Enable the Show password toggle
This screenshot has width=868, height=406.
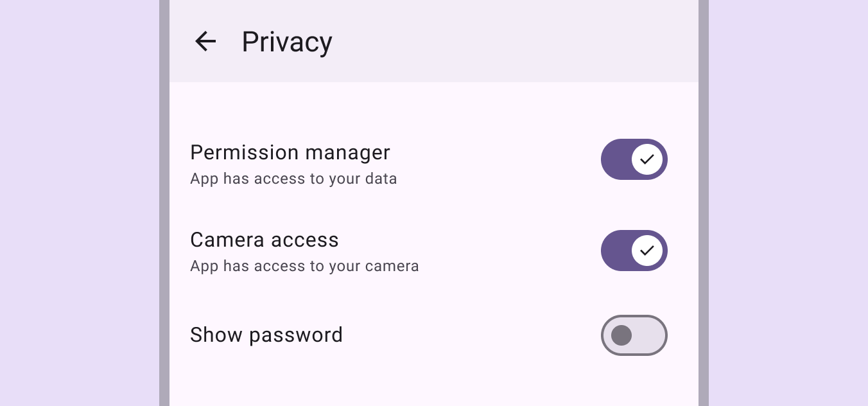(x=634, y=335)
